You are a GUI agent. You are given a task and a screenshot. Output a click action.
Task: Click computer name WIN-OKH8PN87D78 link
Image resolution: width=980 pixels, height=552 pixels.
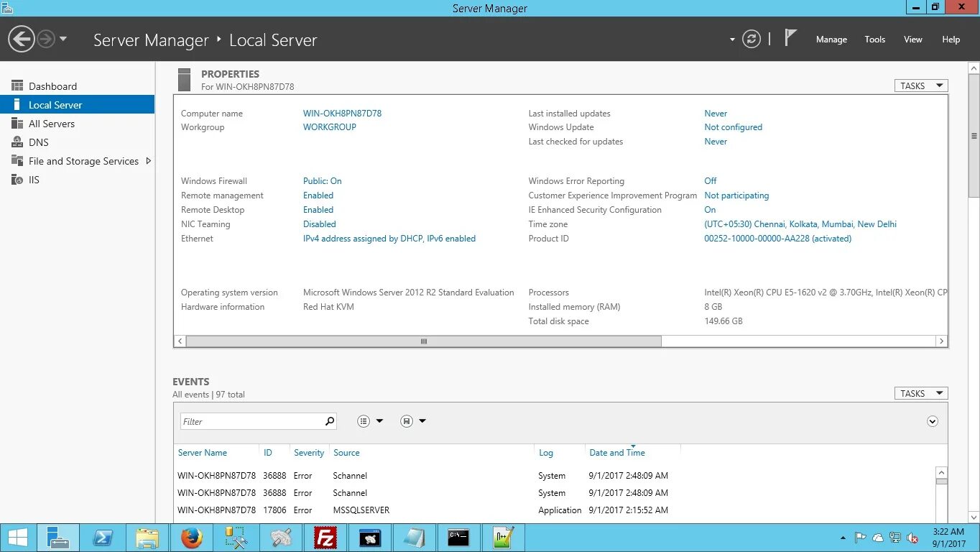tap(342, 114)
